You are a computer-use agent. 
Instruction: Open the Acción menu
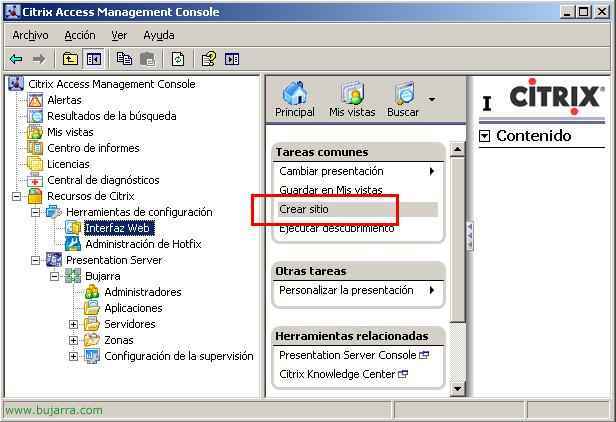point(80,35)
